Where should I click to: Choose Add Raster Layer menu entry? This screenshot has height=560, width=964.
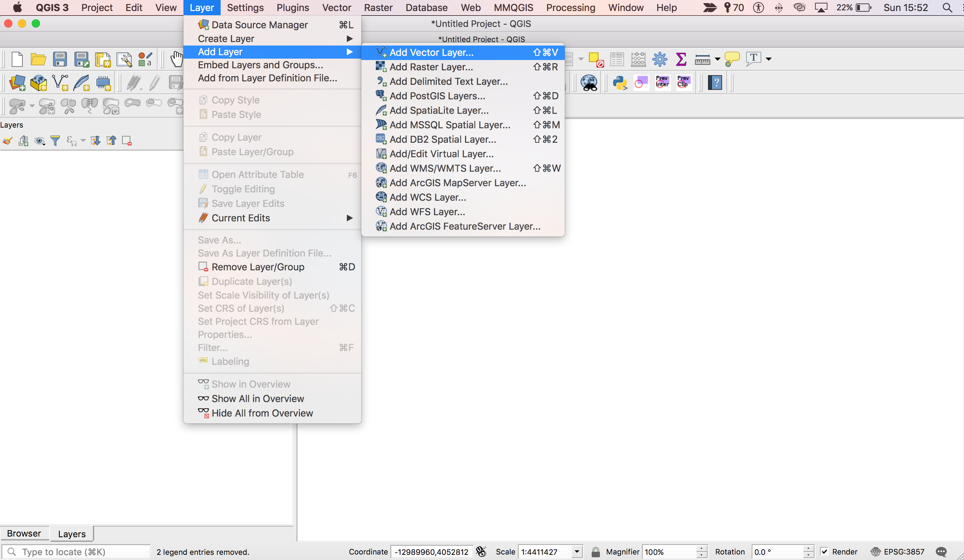(x=431, y=67)
